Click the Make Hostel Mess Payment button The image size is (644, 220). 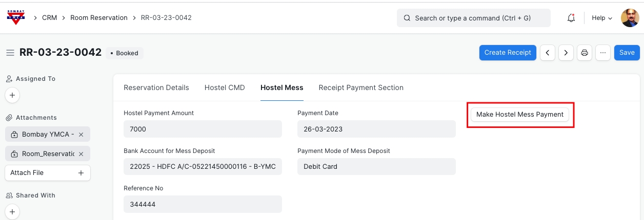pyautogui.click(x=519, y=115)
